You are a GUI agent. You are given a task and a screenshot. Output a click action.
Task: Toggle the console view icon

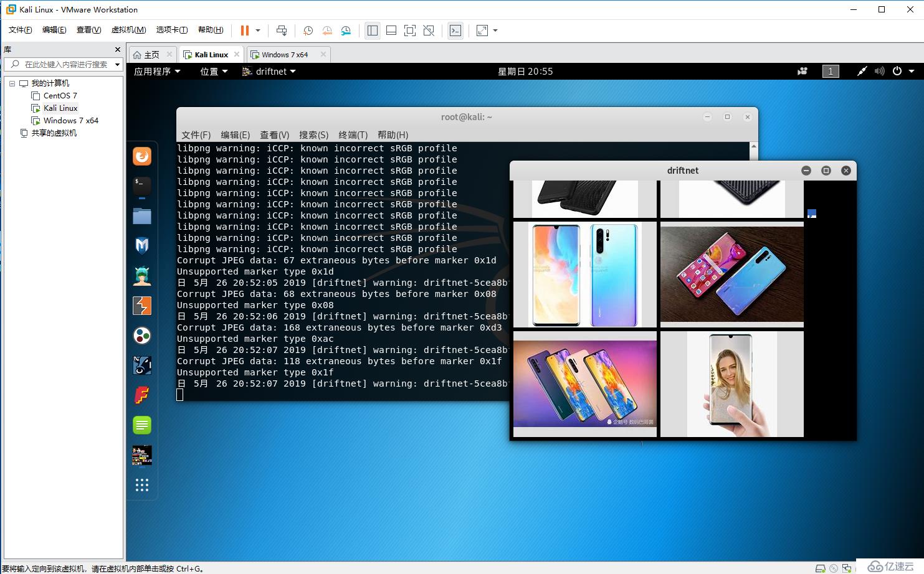[455, 31]
